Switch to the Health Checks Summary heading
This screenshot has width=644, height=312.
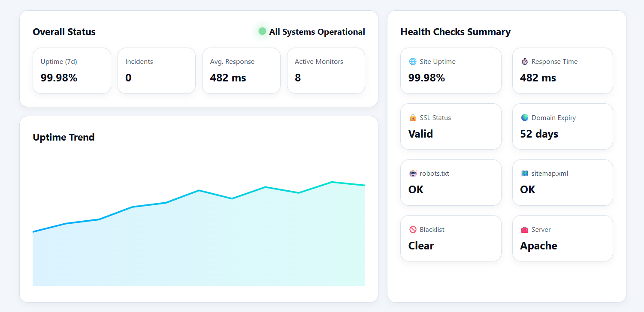[456, 31]
